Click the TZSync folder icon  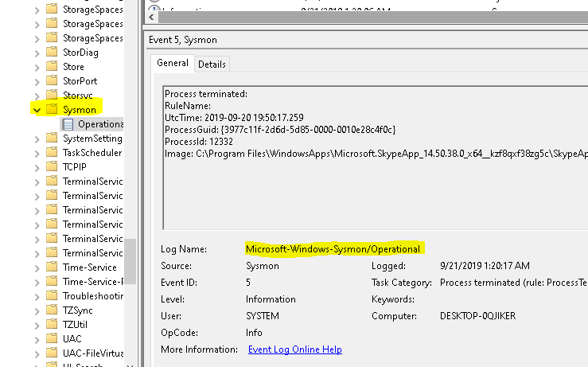pyautogui.click(x=52, y=310)
